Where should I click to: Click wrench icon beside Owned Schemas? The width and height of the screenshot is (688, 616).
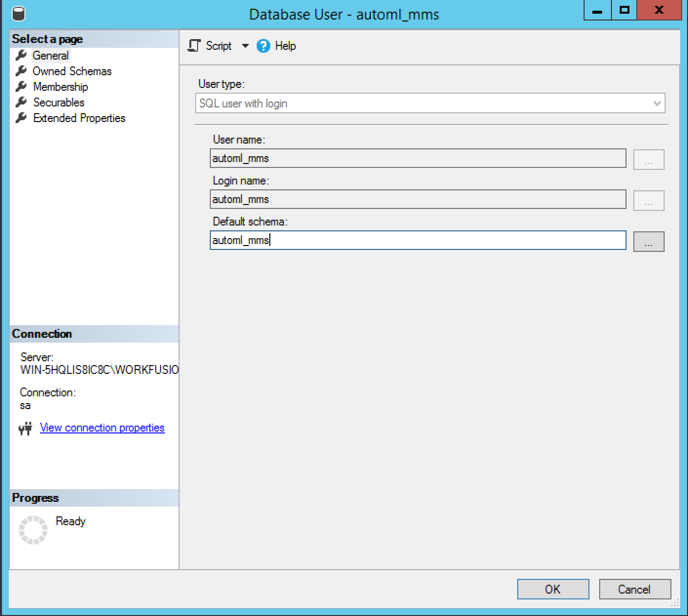(x=21, y=71)
